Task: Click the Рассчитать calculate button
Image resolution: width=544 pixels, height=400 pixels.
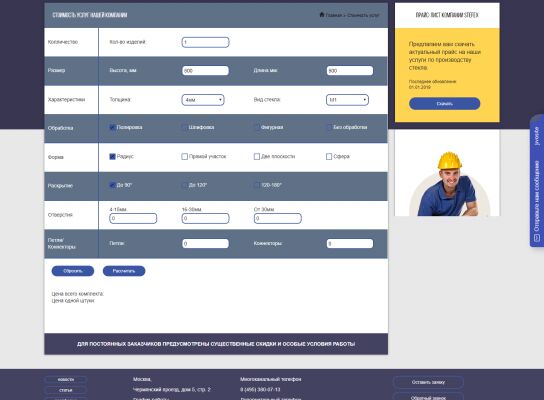Action: coord(124,271)
